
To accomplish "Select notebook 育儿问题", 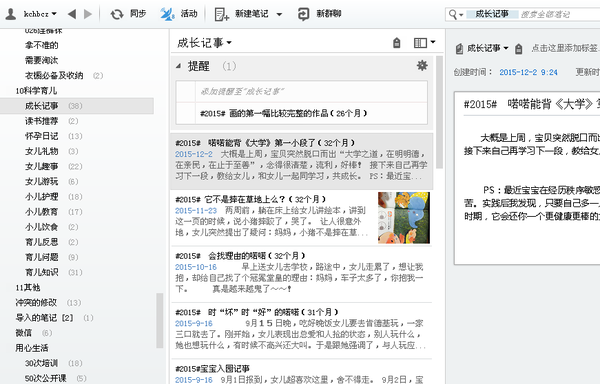I will click(x=42, y=257).
